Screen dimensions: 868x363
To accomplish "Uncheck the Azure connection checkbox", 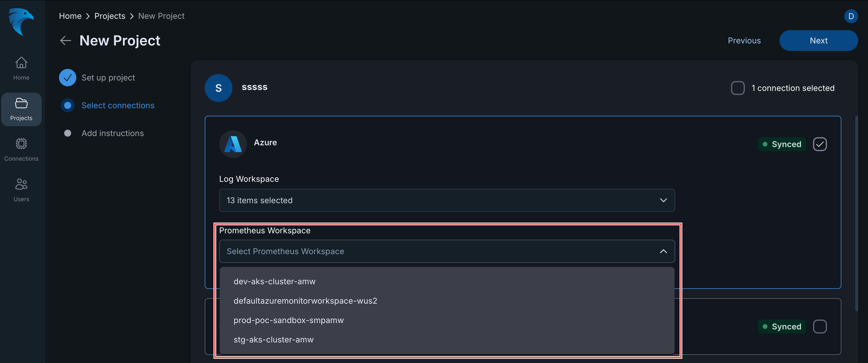I will tap(819, 144).
